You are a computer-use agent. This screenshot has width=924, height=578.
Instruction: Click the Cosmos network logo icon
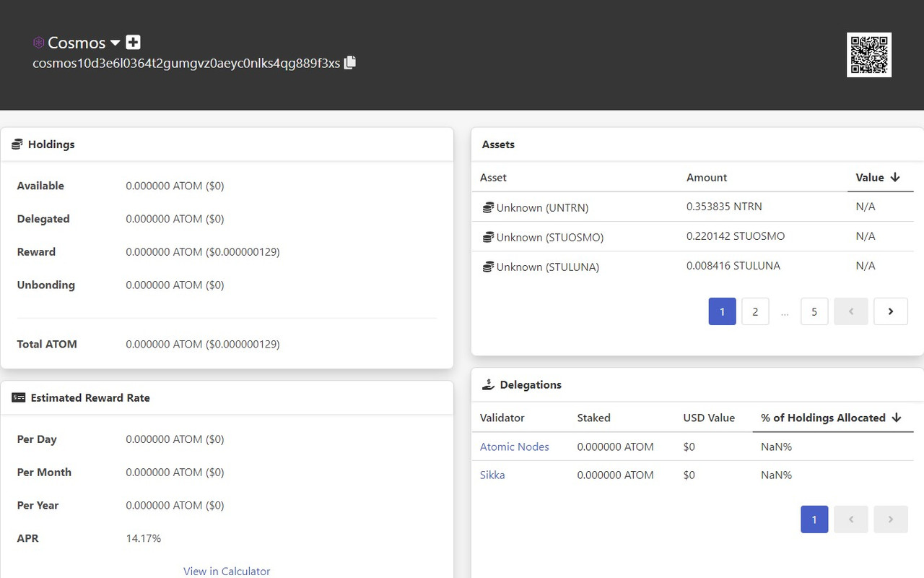(x=39, y=43)
